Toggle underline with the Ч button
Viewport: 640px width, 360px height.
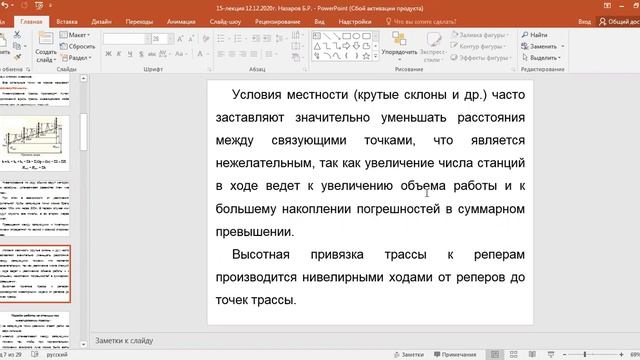coord(130,54)
